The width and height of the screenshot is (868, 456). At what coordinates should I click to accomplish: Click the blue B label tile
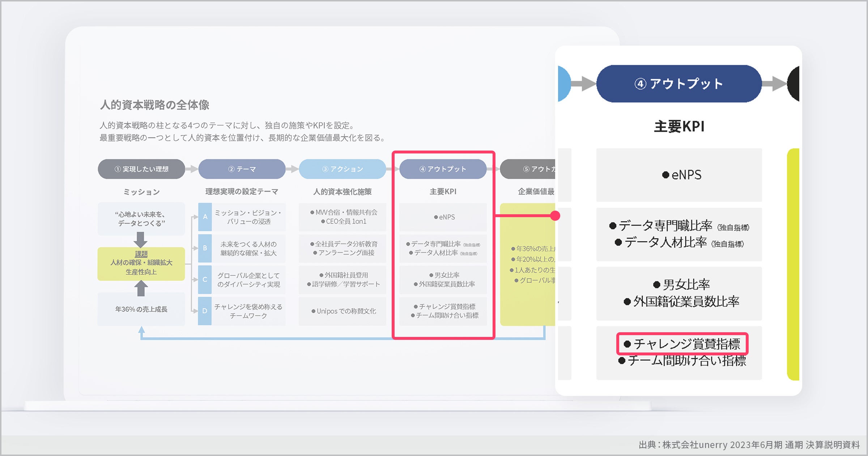[x=205, y=248]
